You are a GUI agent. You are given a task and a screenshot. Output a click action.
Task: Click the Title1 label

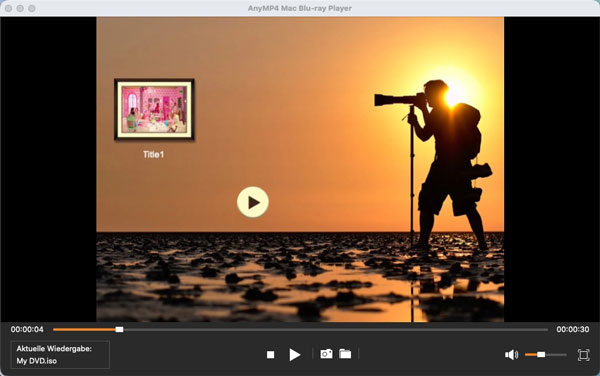click(x=153, y=155)
